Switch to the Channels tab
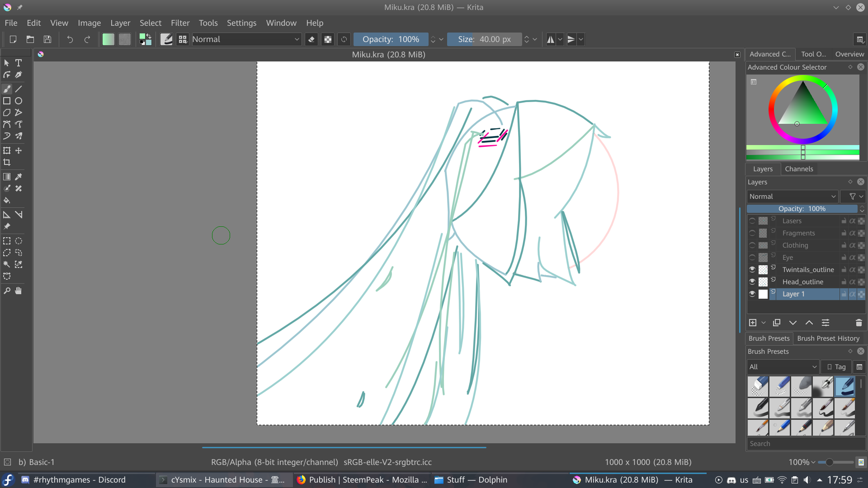The width and height of the screenshot is (868, 488). tap(799, 169)
